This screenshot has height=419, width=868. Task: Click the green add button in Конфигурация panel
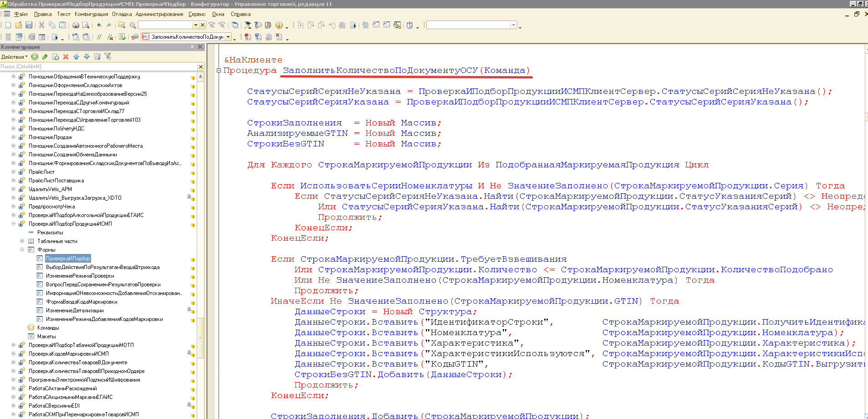coord(35,57)
